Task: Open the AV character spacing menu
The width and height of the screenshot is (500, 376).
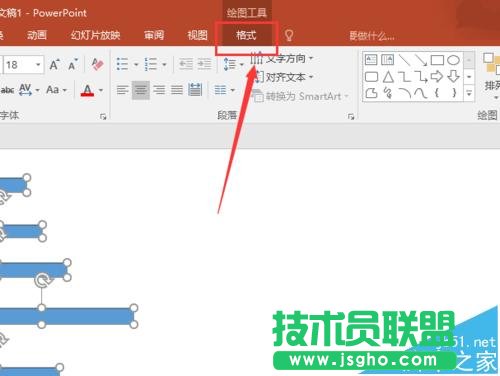Action: click(29, 90)
